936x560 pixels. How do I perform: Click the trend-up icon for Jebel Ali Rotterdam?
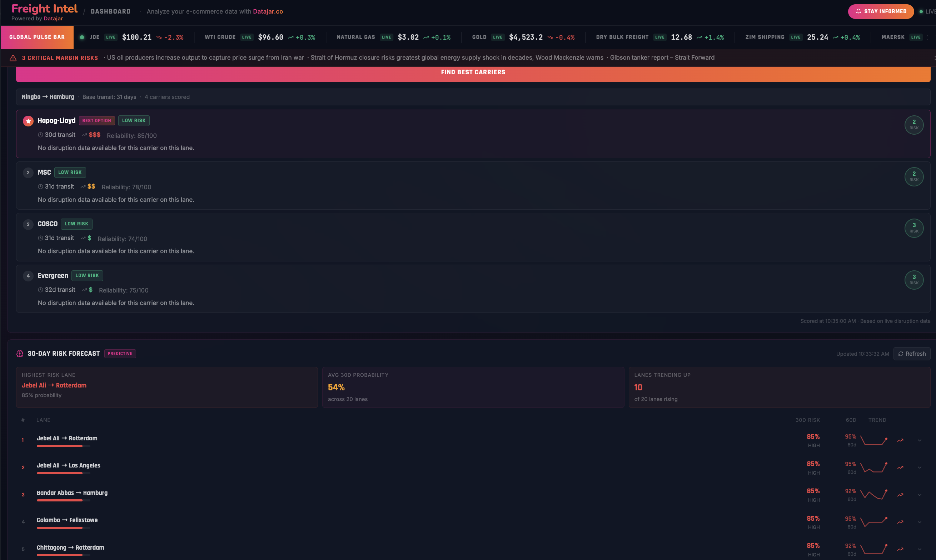coord(900,440)
